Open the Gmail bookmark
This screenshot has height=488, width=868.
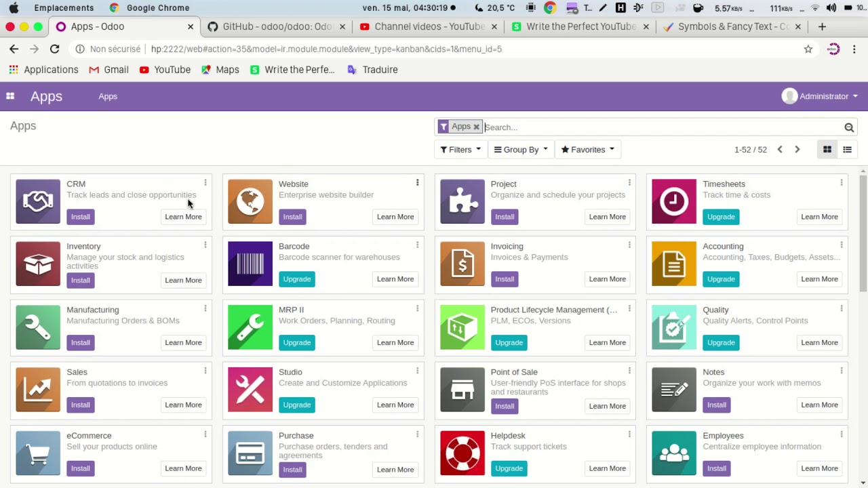pyautogui.click(x=108, y=70)
